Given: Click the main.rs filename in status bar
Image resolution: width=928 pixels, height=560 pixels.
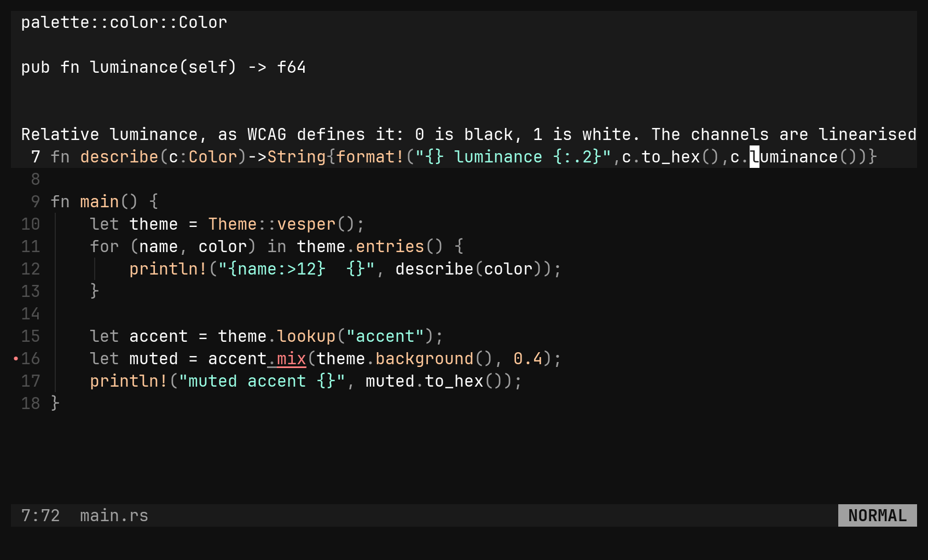Looking at the screenshot, I should point(114,516).
